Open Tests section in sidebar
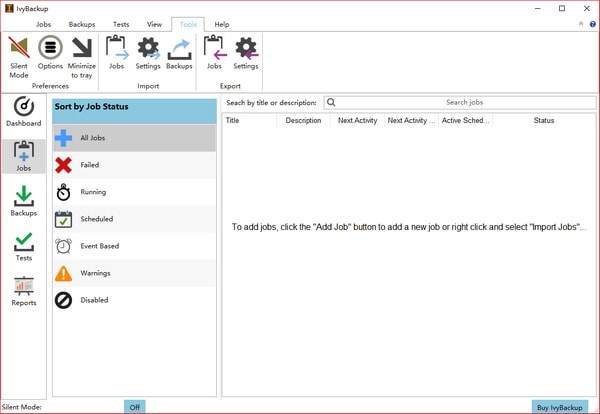The width and height of the screenshot is (600, 414). tap(24, 245)
